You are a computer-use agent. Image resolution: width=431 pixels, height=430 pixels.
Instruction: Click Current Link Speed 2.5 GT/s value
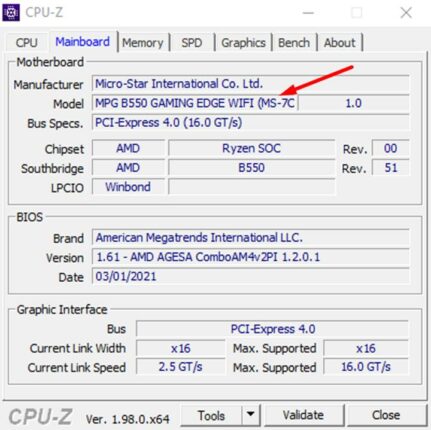pyautogui.click(x=181, y=367)
